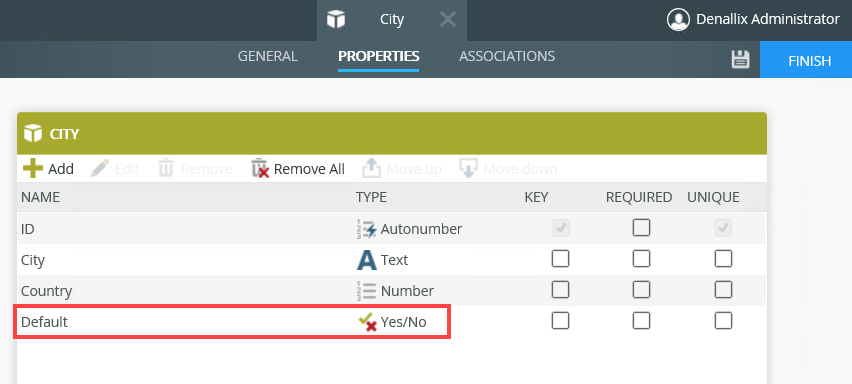The height and width of the screenshot is (384, 852).
Task: Click the cube icon in CITY panel header
Action: (33, 133)
